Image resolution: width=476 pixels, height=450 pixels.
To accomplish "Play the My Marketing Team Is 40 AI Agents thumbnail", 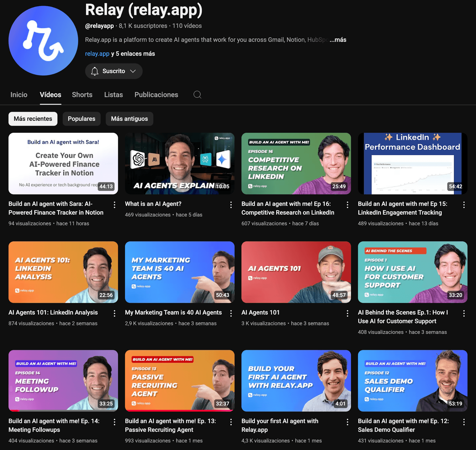I will pyautogui.click(x=180, y=272).
